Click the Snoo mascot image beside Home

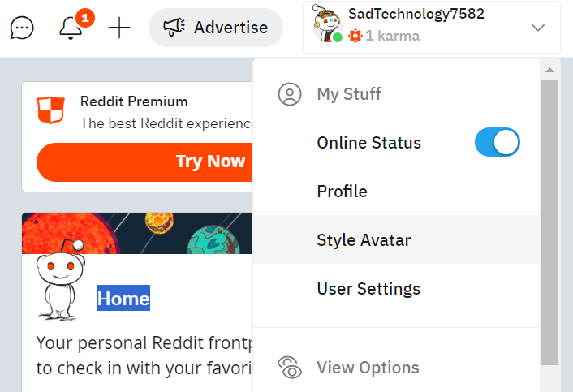tap(60, 280)
